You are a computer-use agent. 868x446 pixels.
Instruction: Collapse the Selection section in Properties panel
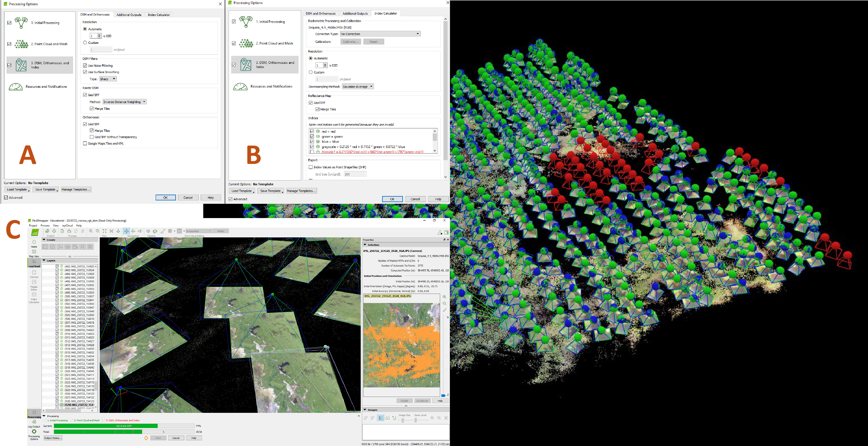365,245
